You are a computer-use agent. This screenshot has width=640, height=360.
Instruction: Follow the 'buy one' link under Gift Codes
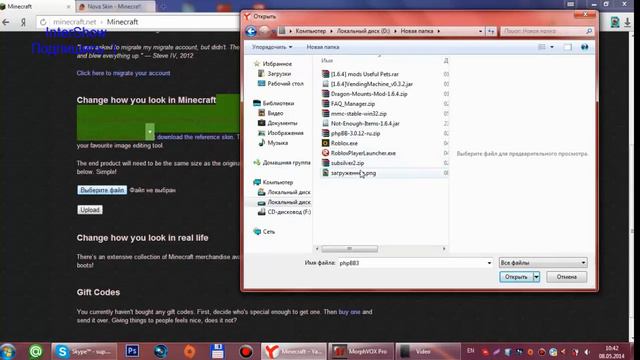pos(349,312)
